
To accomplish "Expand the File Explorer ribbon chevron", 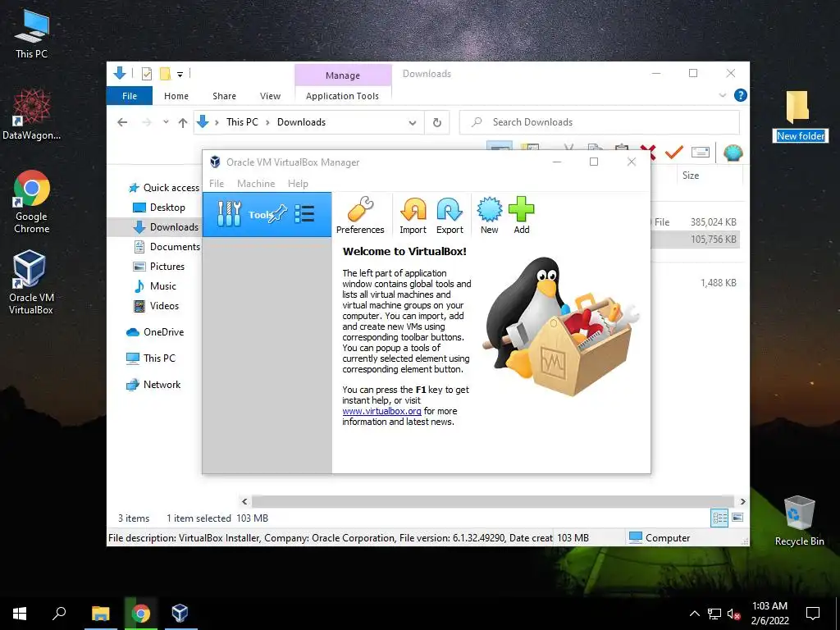I will coord(722,95).
